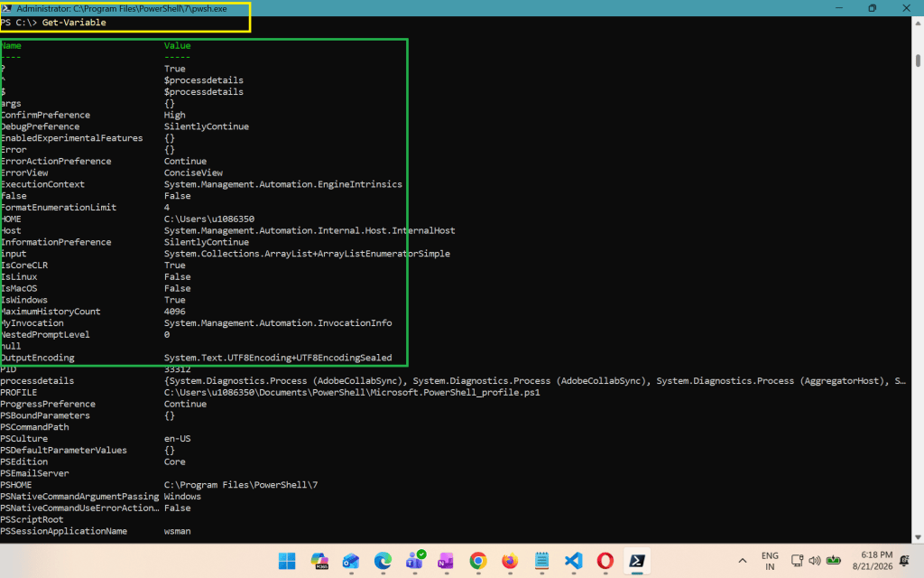Click the OutputEncoding variable name
The height and width of the screenshot is (578, 924).
[37, 358]
